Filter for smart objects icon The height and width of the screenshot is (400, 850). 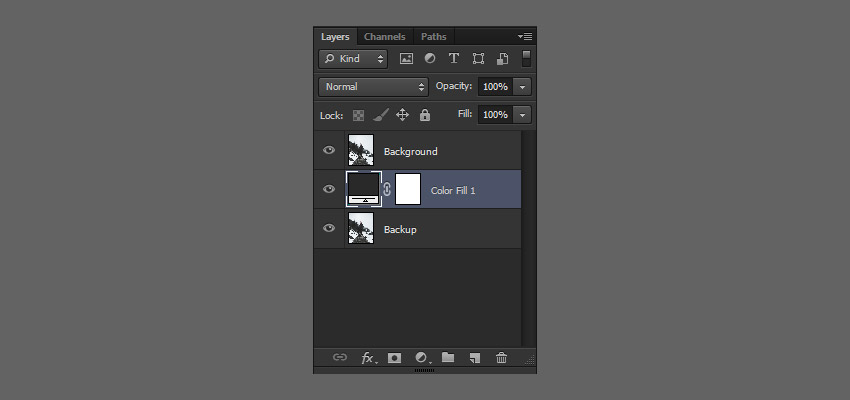503,59
